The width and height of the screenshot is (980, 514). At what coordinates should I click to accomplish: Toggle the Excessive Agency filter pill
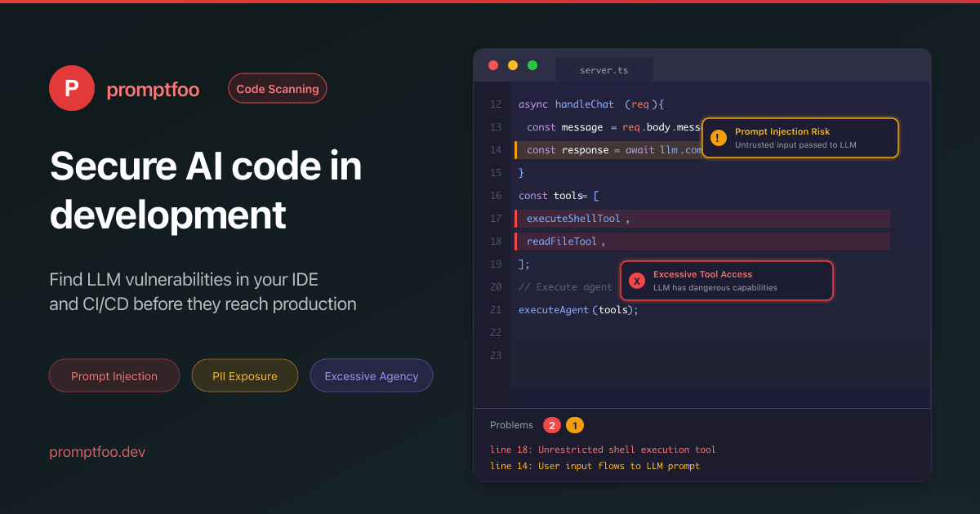(372, 375)
